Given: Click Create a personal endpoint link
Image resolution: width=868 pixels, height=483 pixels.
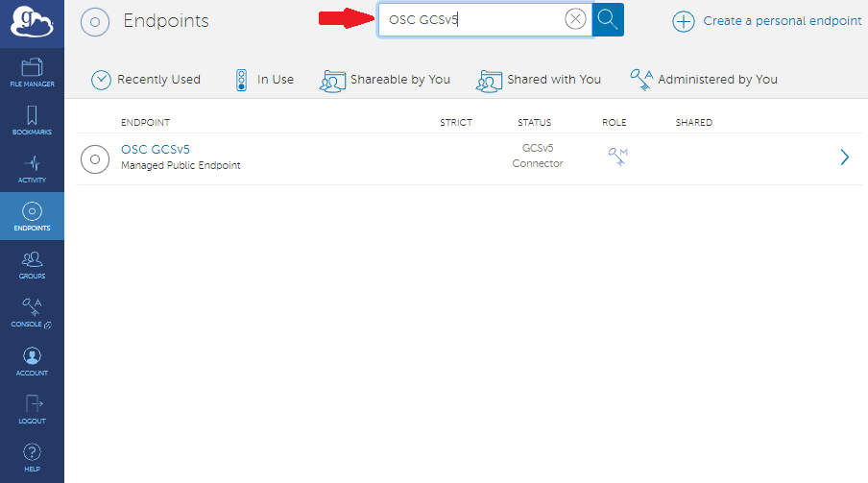Looking at the screenshot, I should (x=783, y=21).
